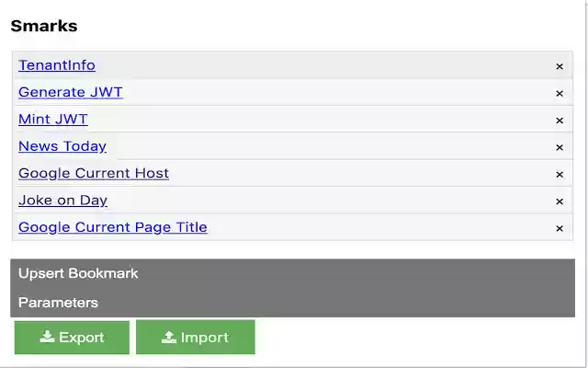Remove the Joke on Day bookmark X
Screen dimensions: 588x368
pos(560,201)
